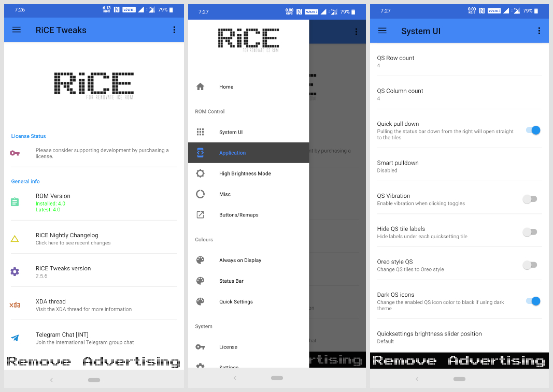Enable the Oreo style QS switch

pos(530,265)
